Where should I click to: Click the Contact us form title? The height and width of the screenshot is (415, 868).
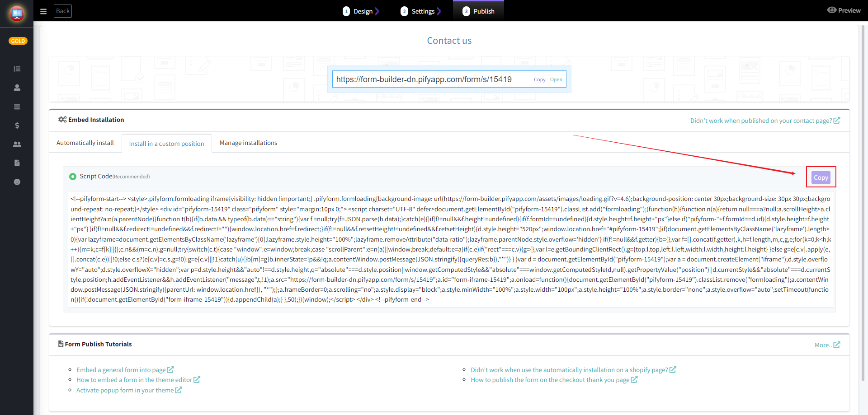tap(449, 41)
